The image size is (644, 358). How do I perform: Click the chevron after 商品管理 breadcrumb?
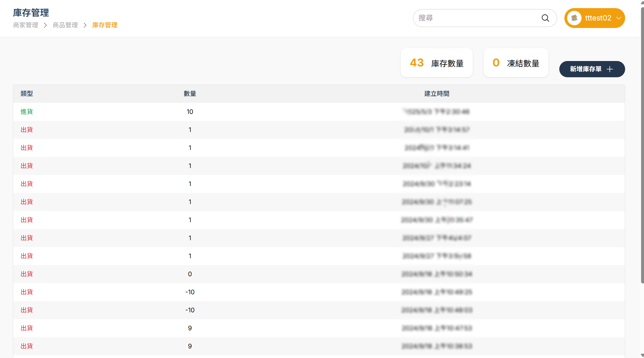click(x=85, y=25)
